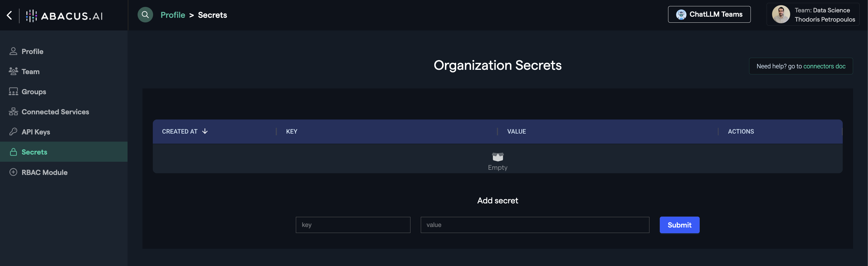The height and width of the screenshot is (266, 868).
Task: Sort by Created At arrow
Action: (205, 132)
